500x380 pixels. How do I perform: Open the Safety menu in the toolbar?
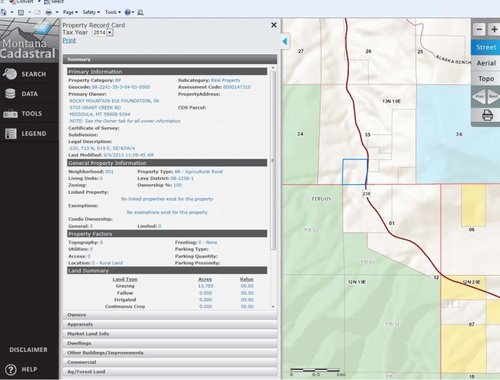pyautogui.click(x=91, y=12)
